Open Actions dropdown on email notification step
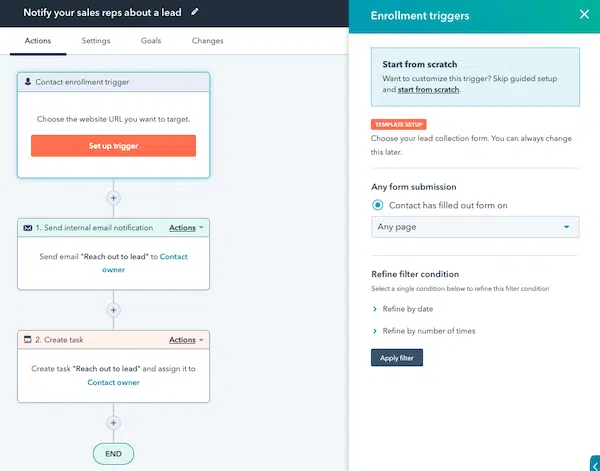 [185, 228]
